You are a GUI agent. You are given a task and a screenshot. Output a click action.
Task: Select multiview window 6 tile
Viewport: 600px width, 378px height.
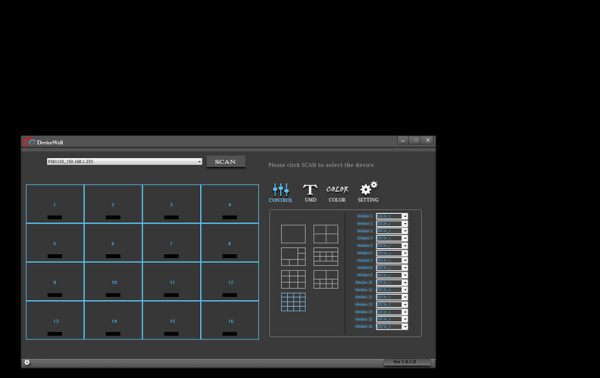point(113,243)
